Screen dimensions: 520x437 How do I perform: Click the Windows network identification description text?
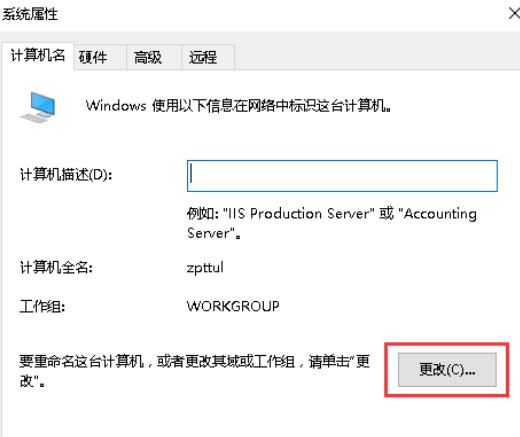239,106
